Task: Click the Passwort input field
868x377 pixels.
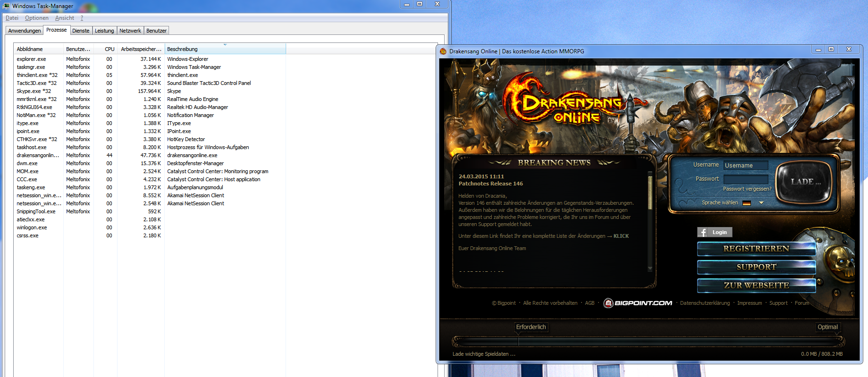Action: pyautogui.click(x=745, y=179)
